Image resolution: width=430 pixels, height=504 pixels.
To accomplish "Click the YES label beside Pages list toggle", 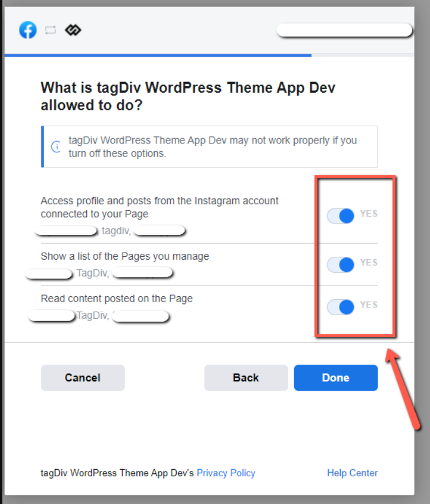I will [x=369, y=263].
